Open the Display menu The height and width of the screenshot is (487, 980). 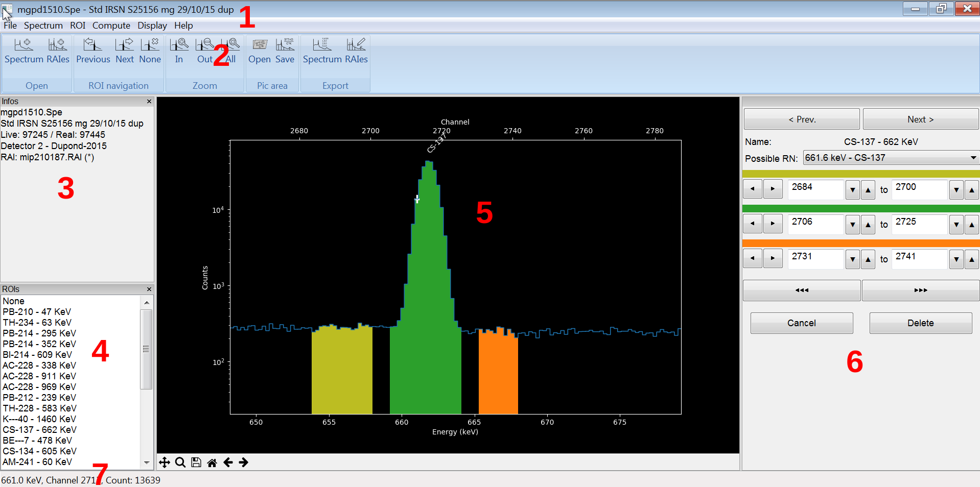pos(152,26)
